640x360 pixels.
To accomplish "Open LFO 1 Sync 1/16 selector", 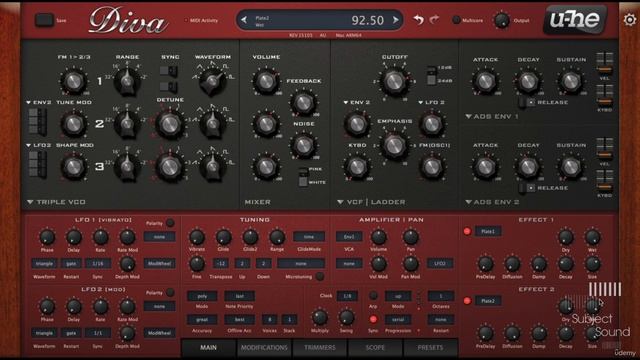I will pyautogui.click(x=98, y=264).
